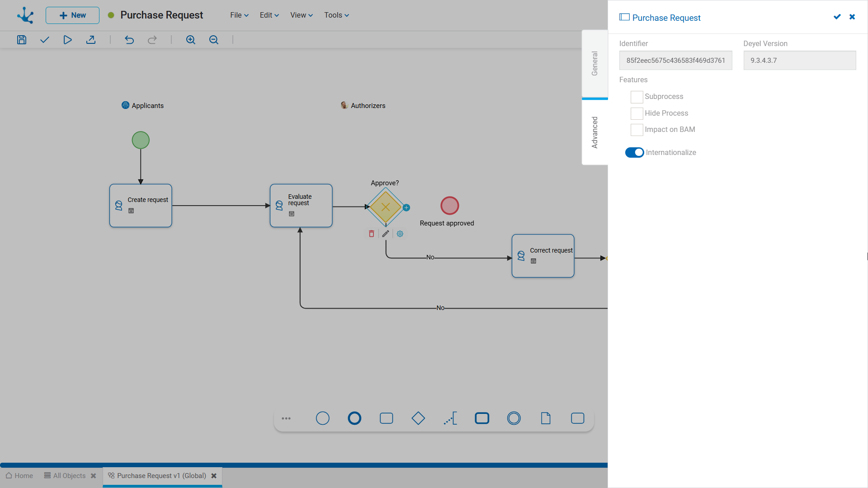The image size is (868, 488).
Task: Select the start event circle tool
Action: (x=323, y=418)
